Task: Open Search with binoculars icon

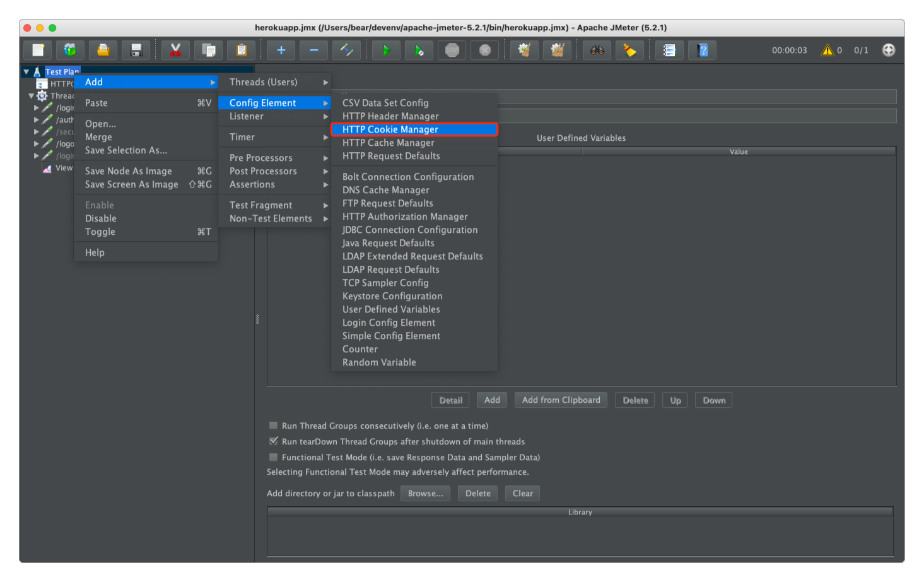Action: pos(597,50)
